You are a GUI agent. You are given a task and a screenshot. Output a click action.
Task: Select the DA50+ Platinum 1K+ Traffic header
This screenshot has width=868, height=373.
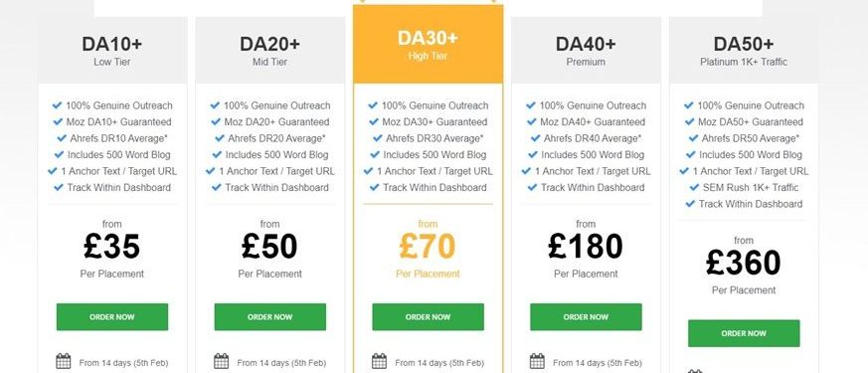coord(744,51)
